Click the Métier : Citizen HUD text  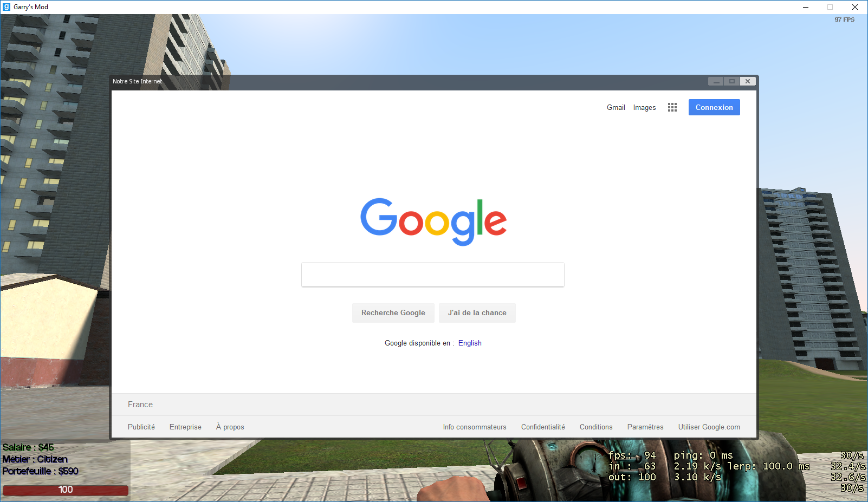pyautogui.click(x=35, y=459)
